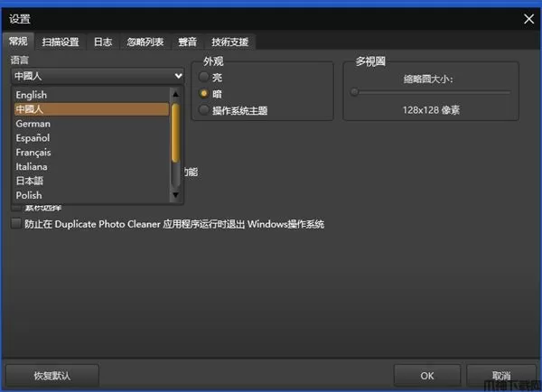The image size is (542, 392).
Task: Click the 恢复默认 button
Action: 52,375
